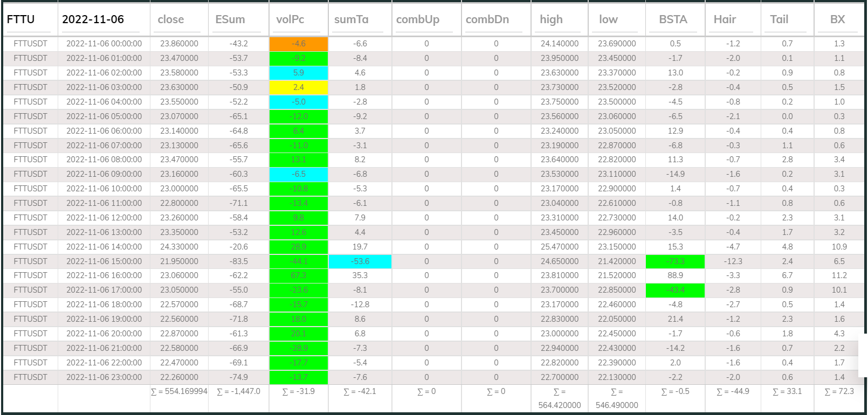Click timestamp 2022-11-06 19:00:00
868x415 pixels.
pyautogui.click(x=104, y=319)
